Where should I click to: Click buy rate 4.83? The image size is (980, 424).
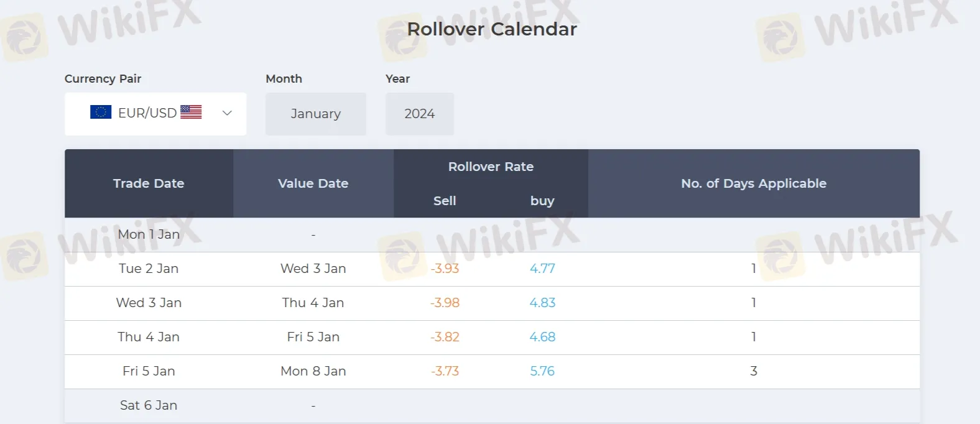pos(542,303)
